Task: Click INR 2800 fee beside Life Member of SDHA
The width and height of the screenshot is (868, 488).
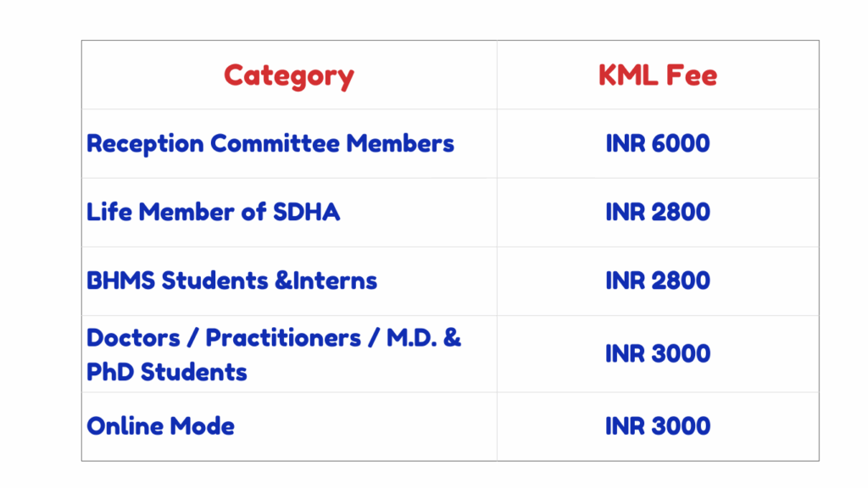Action: point(658,212)
